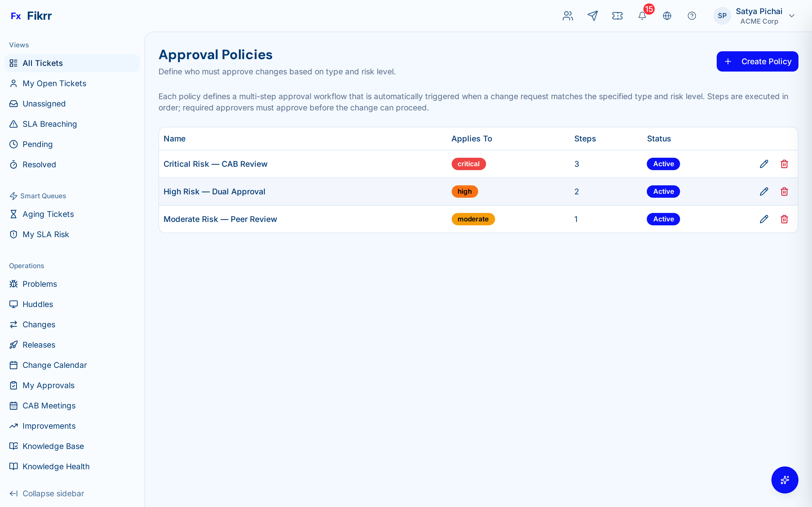
Task: Edit the High Risk — Dual Approval policy pencil
Action: tap(764, 192)
